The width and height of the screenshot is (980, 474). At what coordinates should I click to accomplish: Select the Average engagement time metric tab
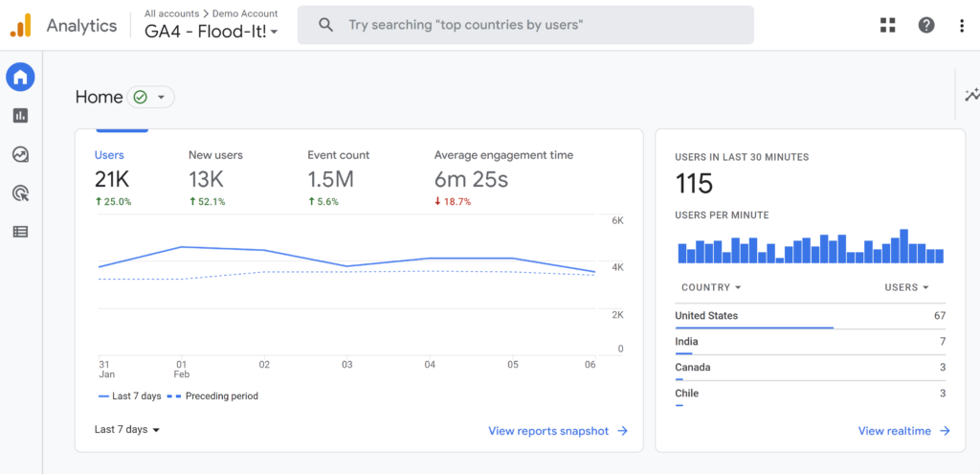coord(503,178)
